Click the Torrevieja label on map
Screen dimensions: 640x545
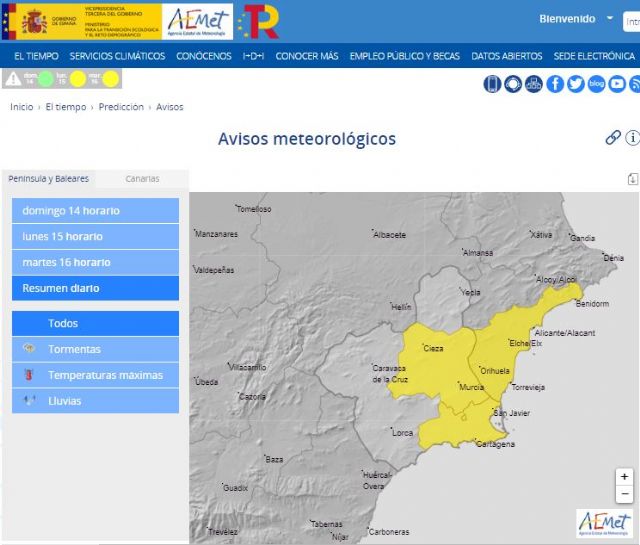coord(528,387)
